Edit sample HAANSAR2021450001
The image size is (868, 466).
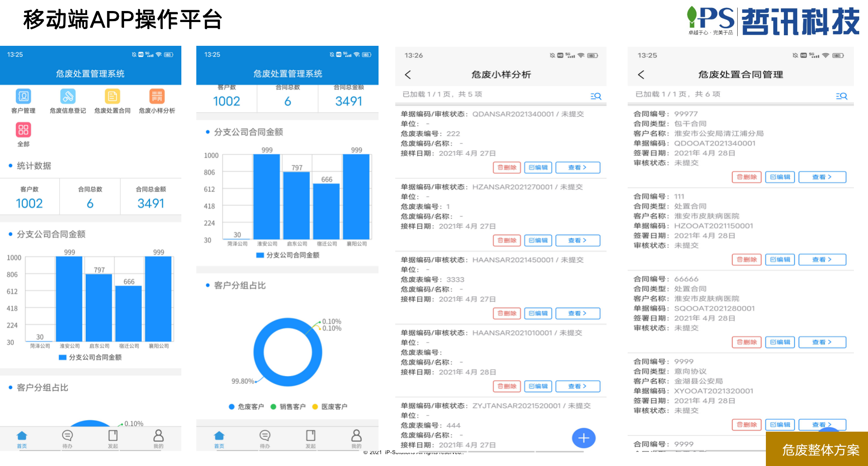538,313
